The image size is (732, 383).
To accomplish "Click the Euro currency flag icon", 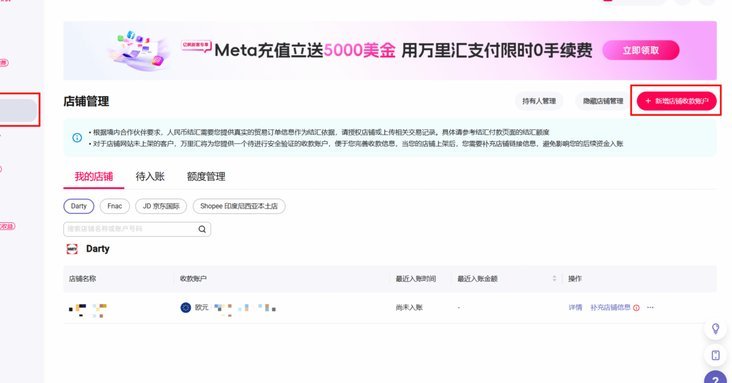I will 185,307.
